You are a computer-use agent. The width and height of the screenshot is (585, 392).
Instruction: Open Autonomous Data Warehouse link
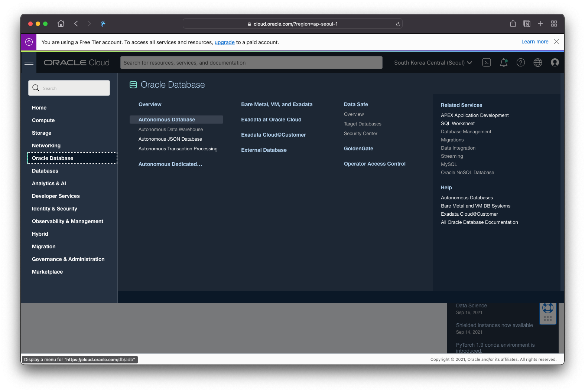[171, 130]
